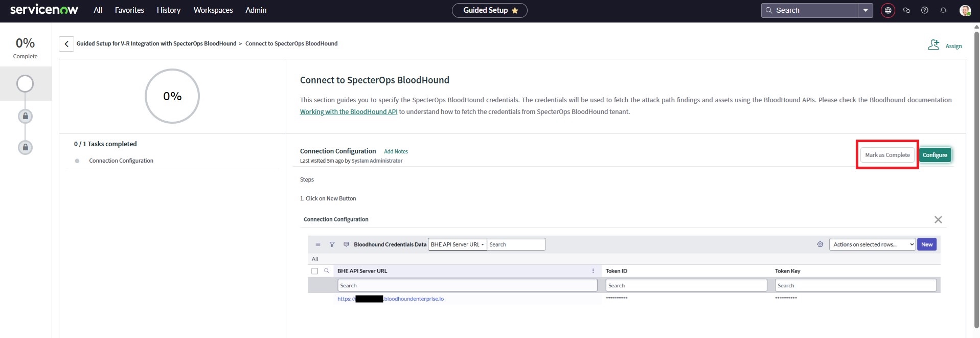The image size is (980, 338).
Task: Expand the global search options dropdown arrow
Action: tap(865, 10)
